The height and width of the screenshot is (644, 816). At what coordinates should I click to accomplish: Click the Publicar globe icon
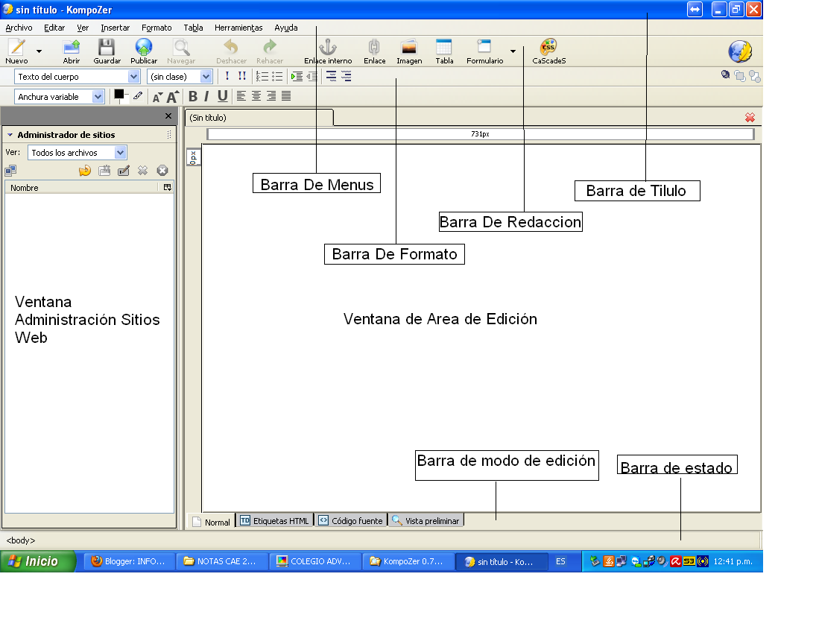click(144, 47)
